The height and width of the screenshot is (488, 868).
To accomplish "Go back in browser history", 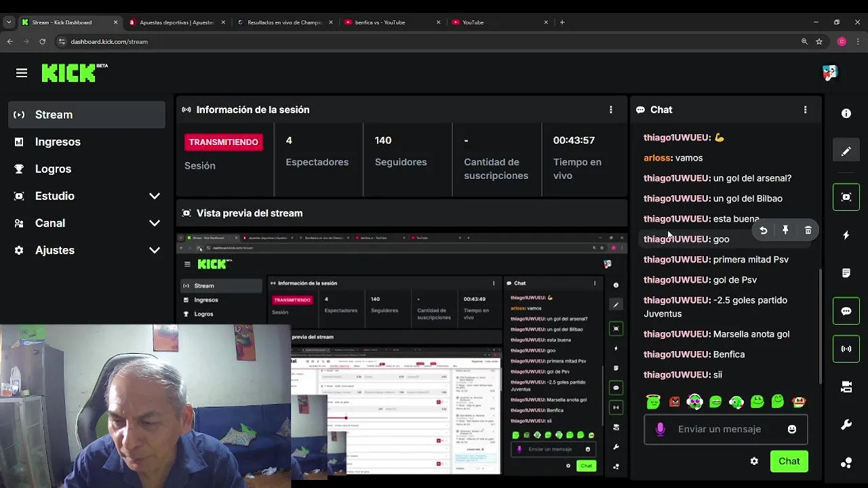I will point(9,41).
